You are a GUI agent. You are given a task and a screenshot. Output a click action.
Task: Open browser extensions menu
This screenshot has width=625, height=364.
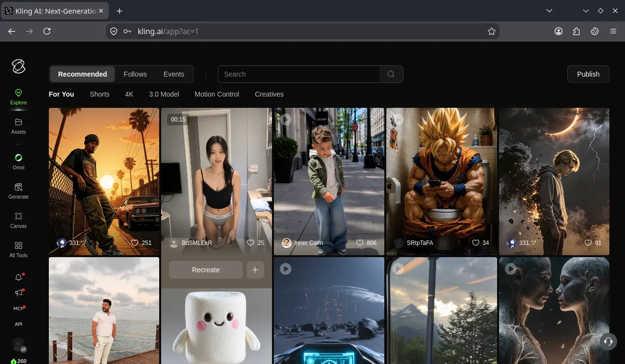(577, 31)
